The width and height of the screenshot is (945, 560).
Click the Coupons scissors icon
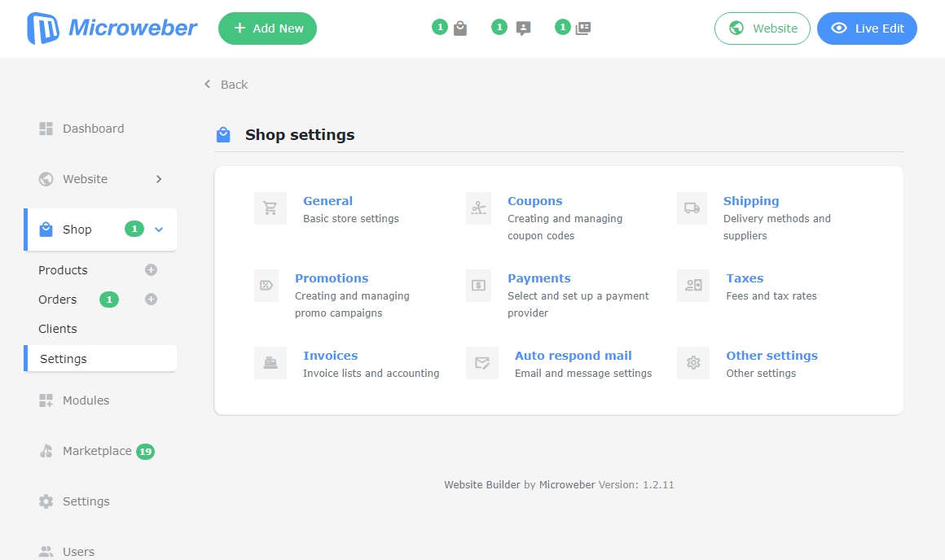pyautogui.click(x=478, y=208)
